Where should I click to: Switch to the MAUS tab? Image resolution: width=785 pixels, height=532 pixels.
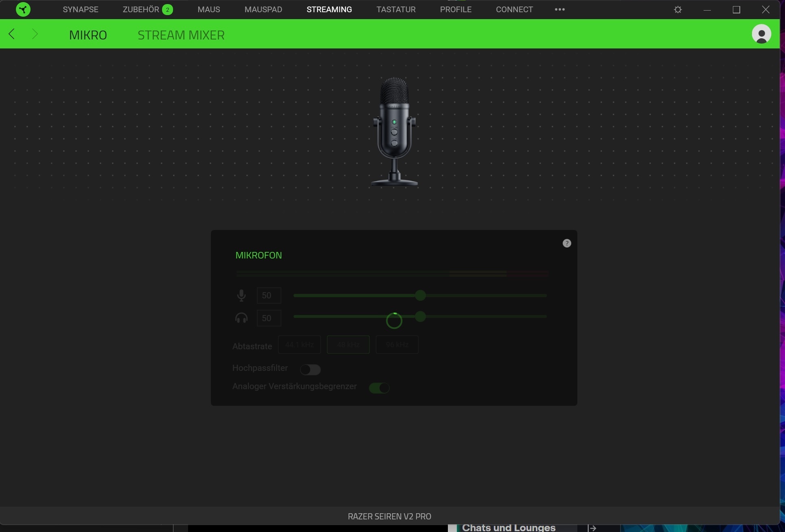(x=209, y=9)
